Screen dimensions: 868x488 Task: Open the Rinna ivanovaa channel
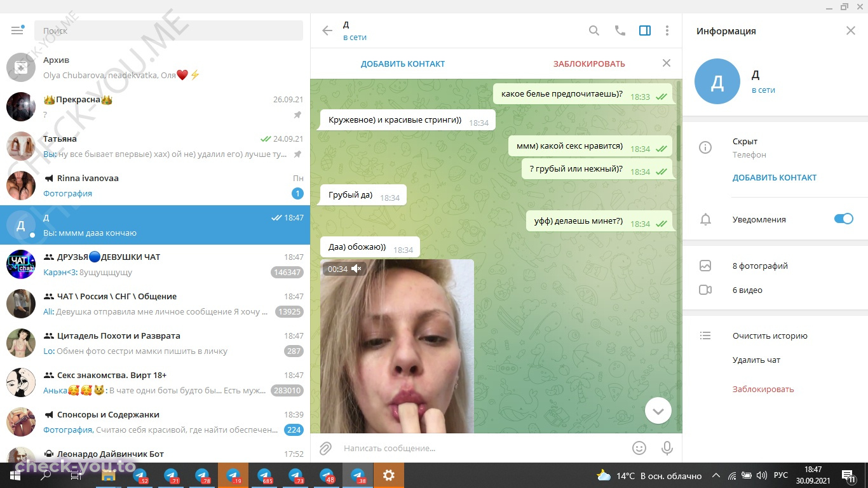[x=155, y=186]
